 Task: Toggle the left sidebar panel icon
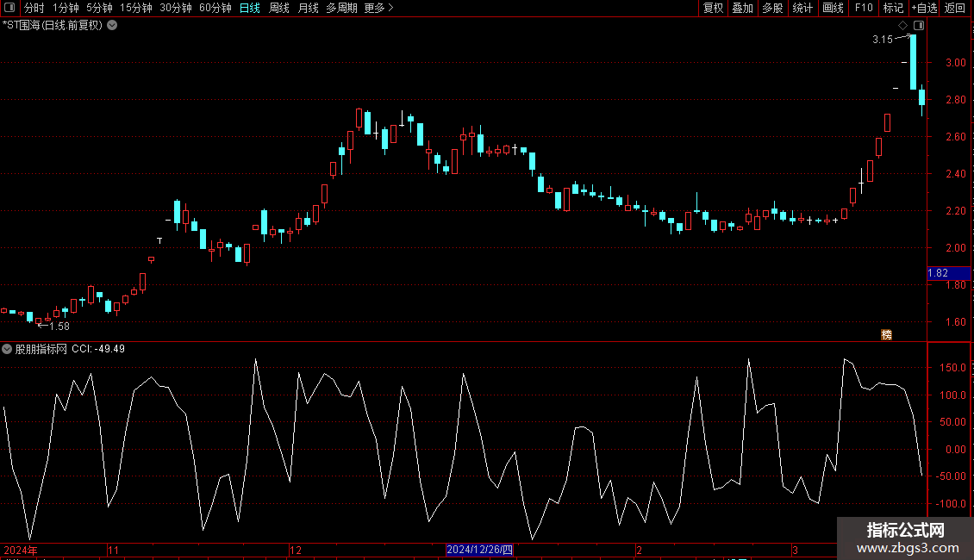9,8
